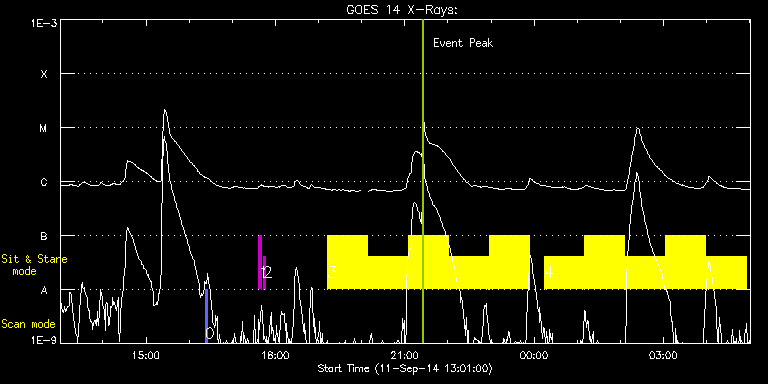Click the blue bar labeled 0
768x384 pixels.
207,316
